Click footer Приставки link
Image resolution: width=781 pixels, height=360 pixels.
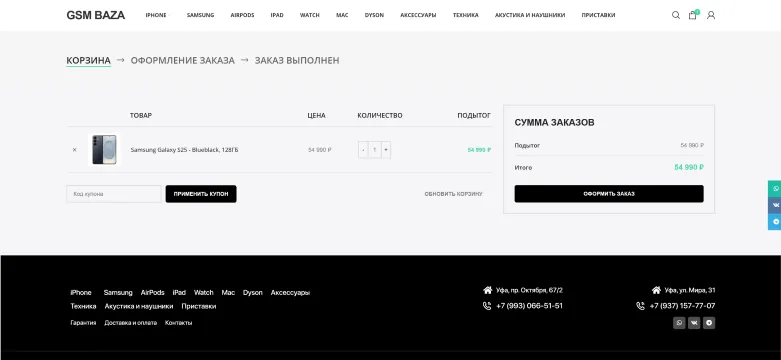tap(199, 307)
